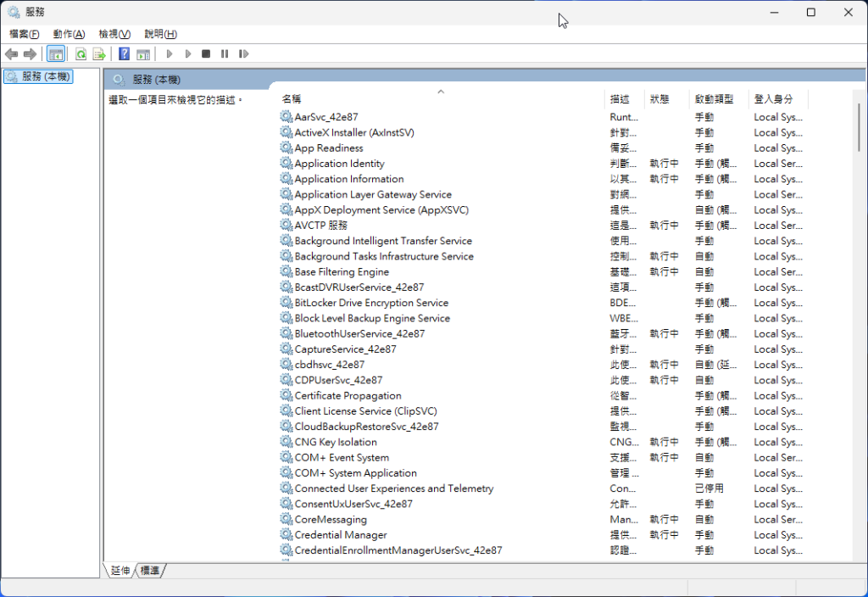Click the Forward arrow in toolbar
868x597 pixels.
[x=30, y=54]
